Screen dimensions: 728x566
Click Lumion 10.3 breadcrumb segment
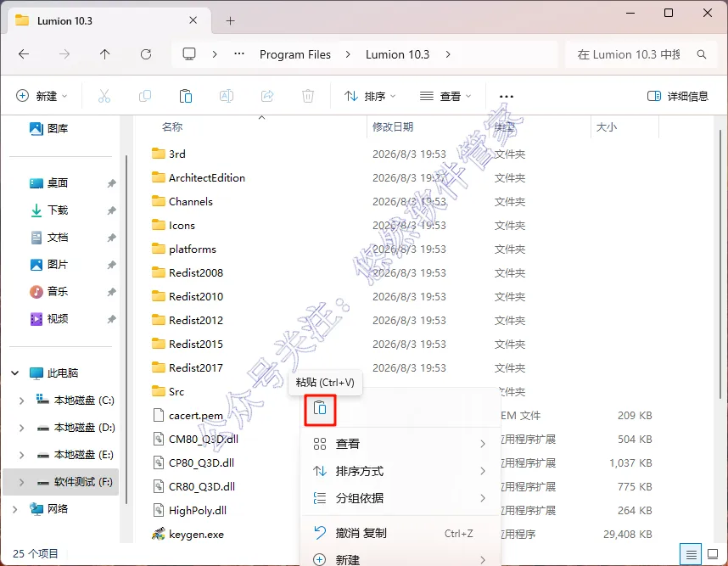point(397,54)
